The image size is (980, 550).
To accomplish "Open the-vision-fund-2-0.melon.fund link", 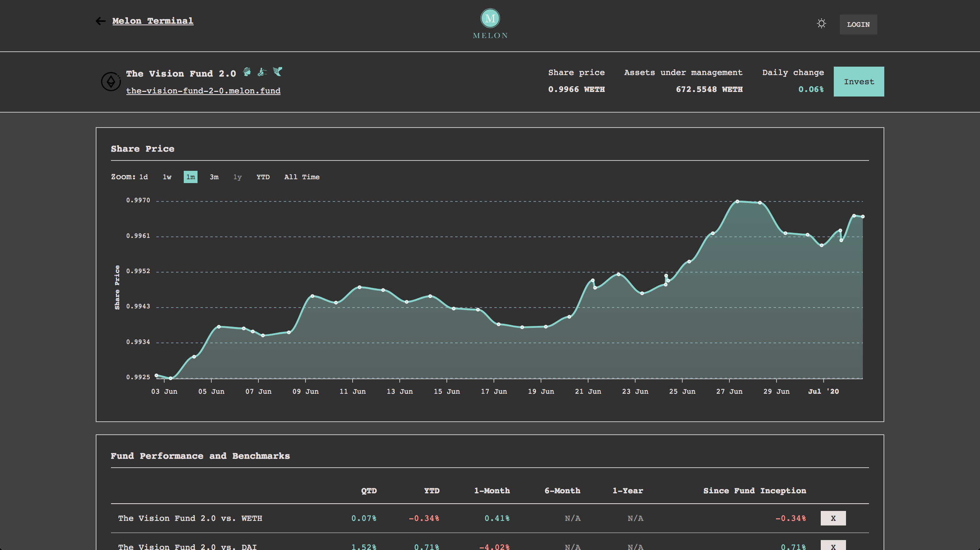I will tap(203, 91).
